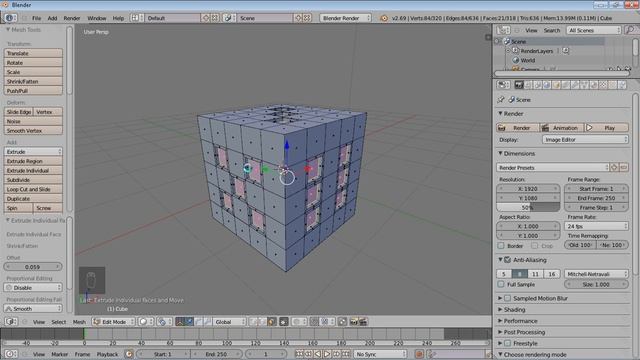The height and width of the screenshot is (360, 640).
Task: Open the Render Layers properties tab icon
Action: tap(528, 85)
